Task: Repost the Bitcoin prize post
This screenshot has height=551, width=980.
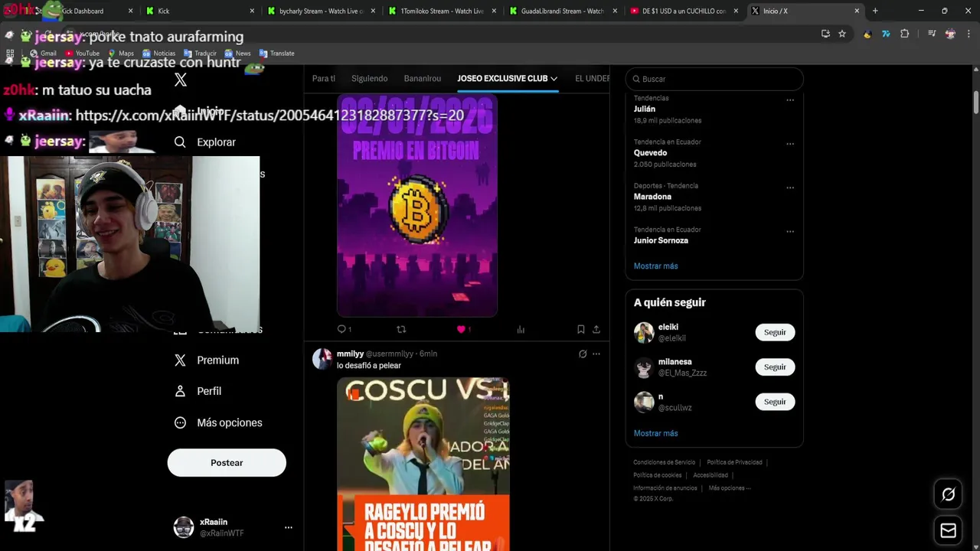Action: pyautogui.click(x=401, y=329)
